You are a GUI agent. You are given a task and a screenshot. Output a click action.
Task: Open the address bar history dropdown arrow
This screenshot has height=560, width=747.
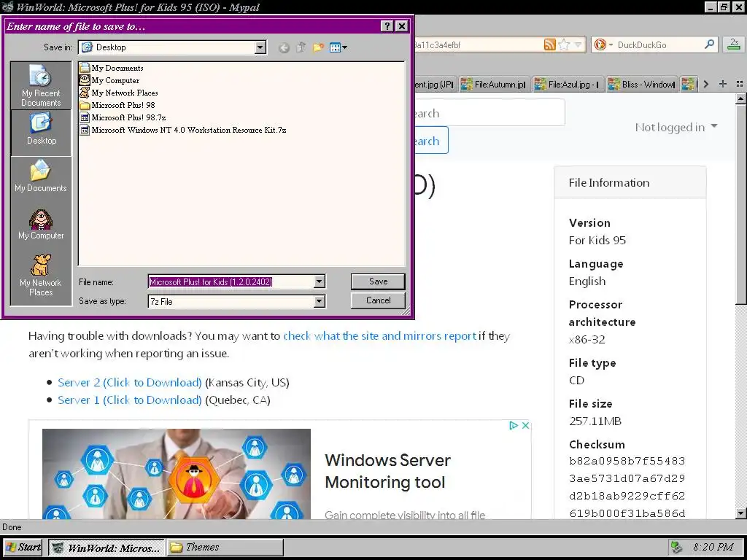578,44
